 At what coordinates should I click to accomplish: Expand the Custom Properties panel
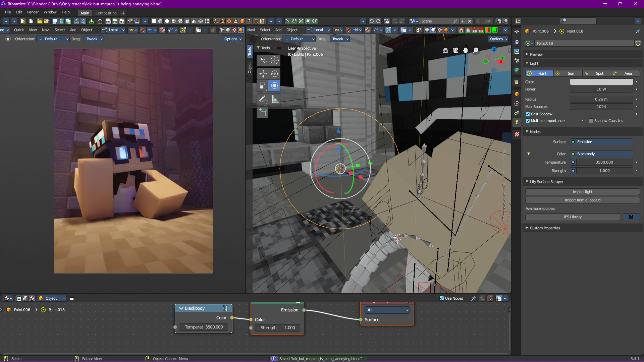click(x=545, y=228)
